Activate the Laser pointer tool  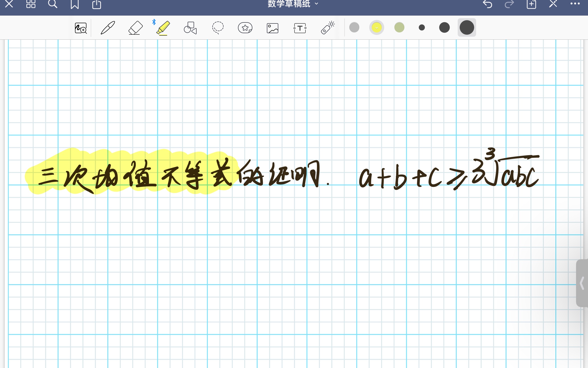click(x=328, y=27)
